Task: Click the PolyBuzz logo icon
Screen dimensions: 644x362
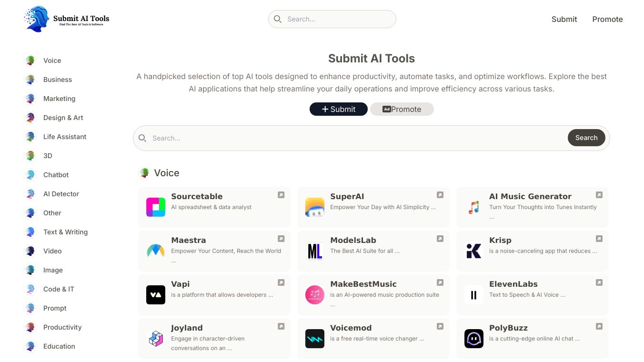Action: tap(473, 339)
